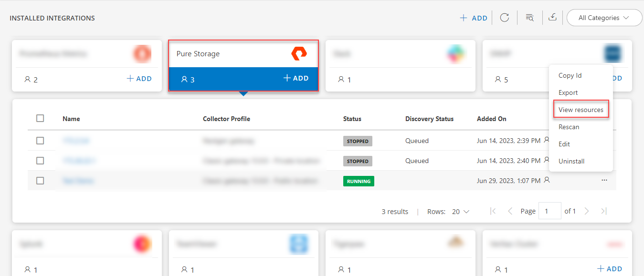
Task: Click ADD on the Pure Storage tile
Action: click(296, 78)
